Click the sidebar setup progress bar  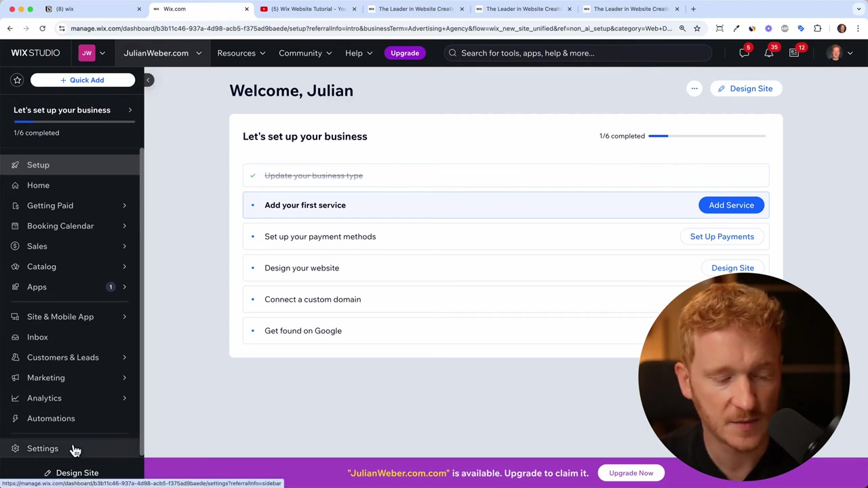click(x=74, y=122)
